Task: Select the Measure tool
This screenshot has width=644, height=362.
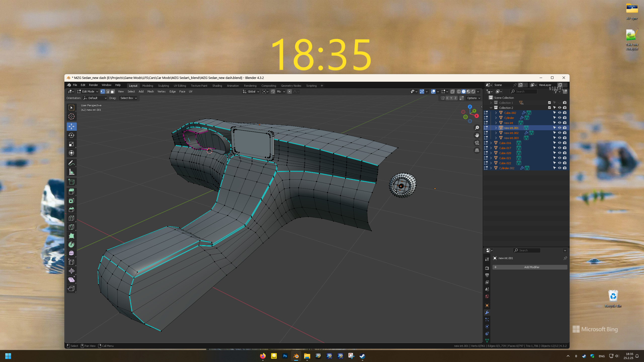Action: coord(71,172)
